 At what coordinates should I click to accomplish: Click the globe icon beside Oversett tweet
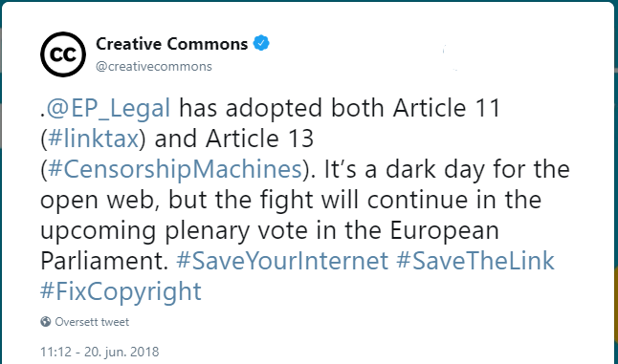[x=46, y=322]
